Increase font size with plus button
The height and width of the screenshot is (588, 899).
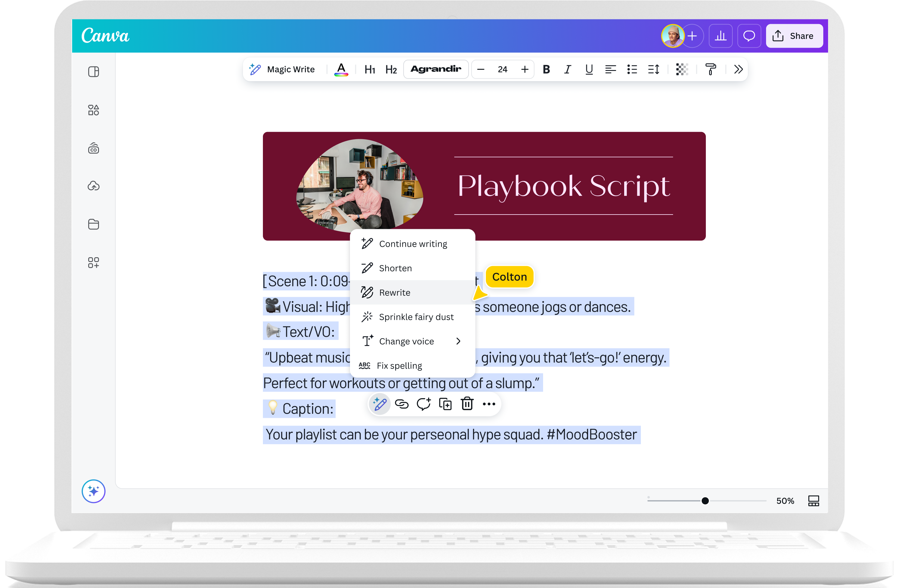524,69
